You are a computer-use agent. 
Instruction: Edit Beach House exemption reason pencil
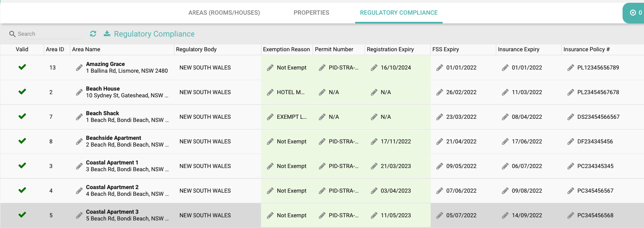point(270,92)
